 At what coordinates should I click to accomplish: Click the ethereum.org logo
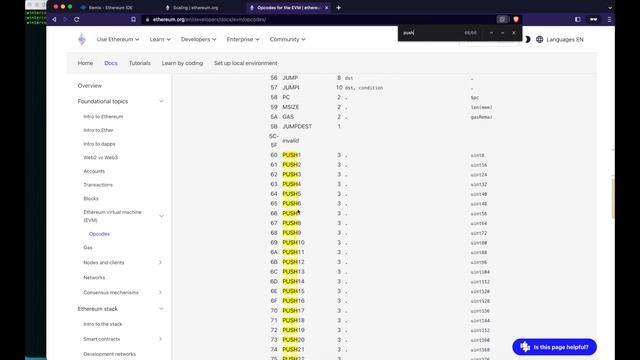[x=82, y=39]
